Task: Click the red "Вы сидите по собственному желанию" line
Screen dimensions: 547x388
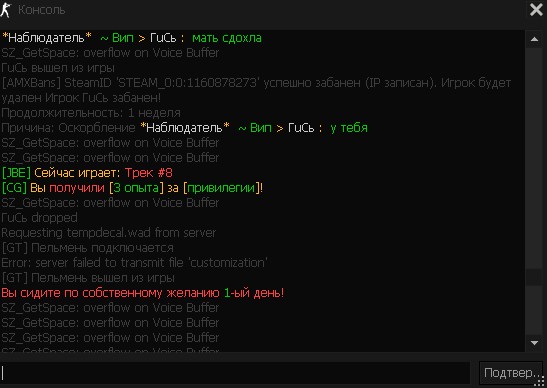Action: tap(143, 293)
